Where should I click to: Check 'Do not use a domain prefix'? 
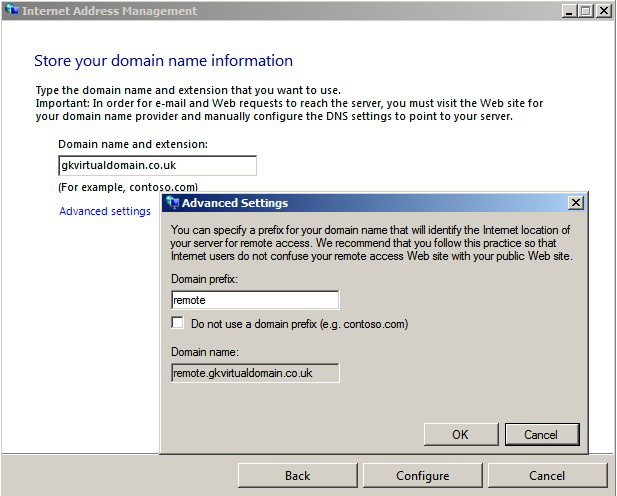(177, 323)
